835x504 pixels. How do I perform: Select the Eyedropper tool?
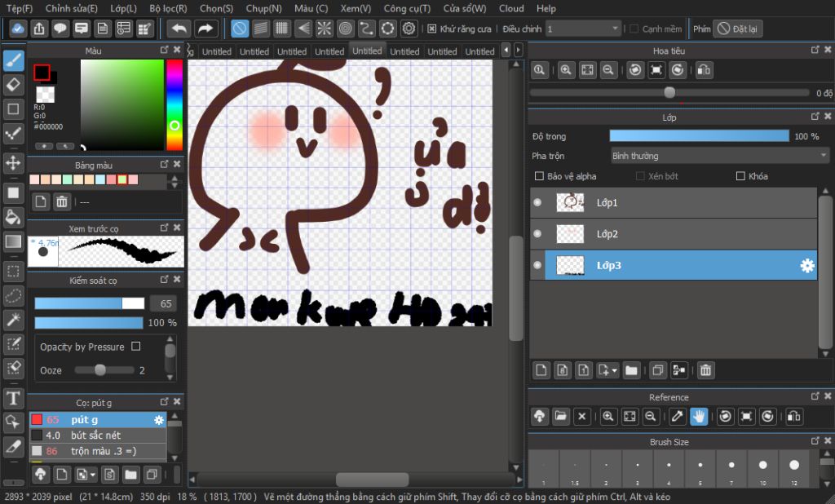(x=13, y=446)
